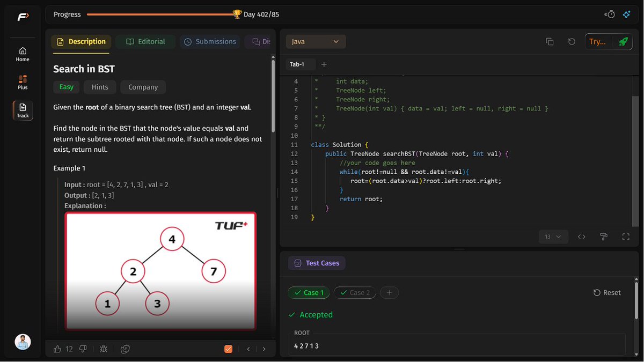
Task: Switch to the Submissions tab
Action: point(209,41)
